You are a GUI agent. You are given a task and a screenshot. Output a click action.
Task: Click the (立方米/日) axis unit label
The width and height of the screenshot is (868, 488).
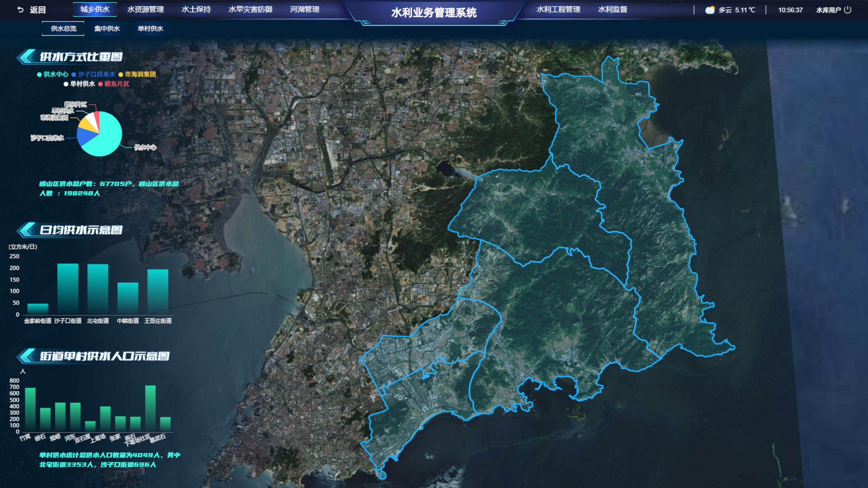pyautogui.click(x=23, y=247)
